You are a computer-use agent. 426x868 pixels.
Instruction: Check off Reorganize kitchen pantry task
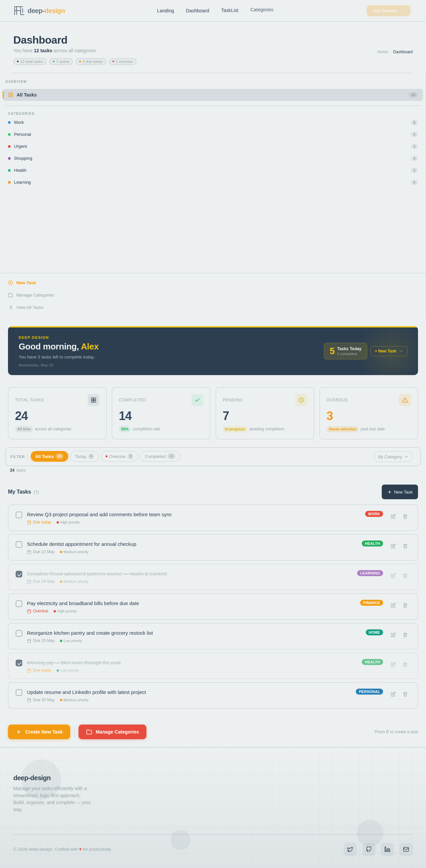pyautogui.click(x=19, y=633)
